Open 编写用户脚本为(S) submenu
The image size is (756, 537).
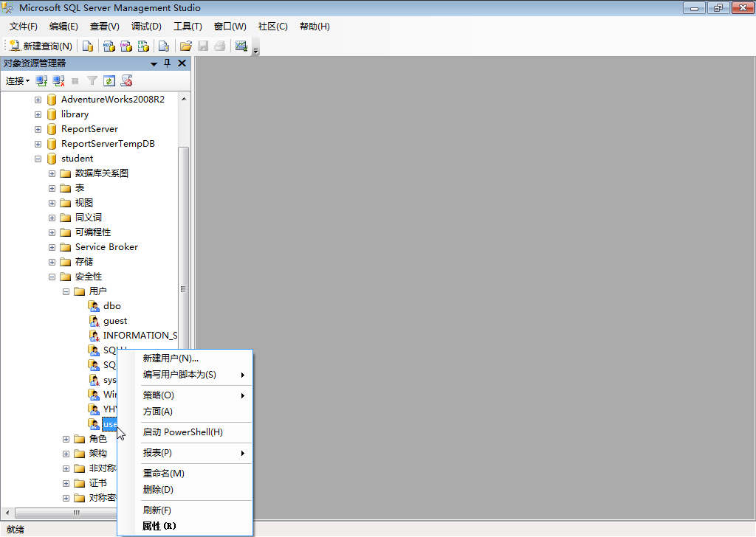185,375
